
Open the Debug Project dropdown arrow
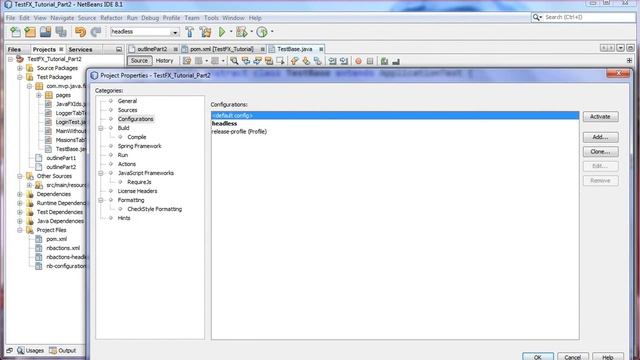pyautogui.click(x=251, y=32)
